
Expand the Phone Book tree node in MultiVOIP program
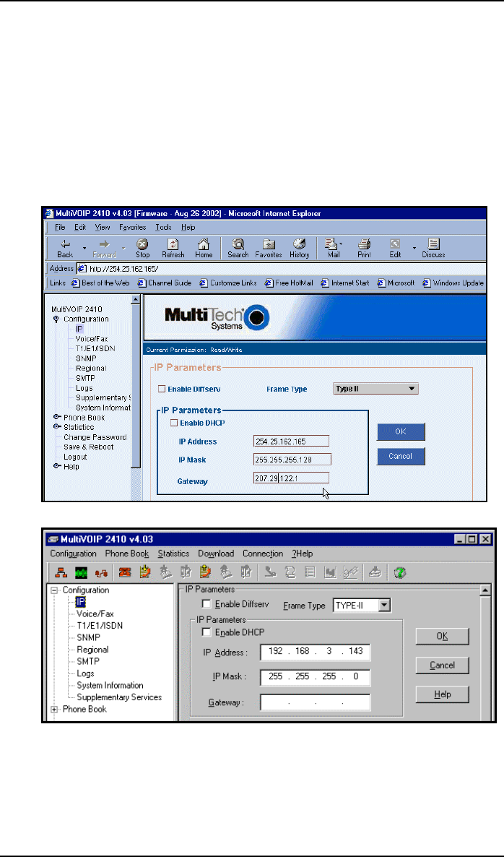click(x=53, y=710)
